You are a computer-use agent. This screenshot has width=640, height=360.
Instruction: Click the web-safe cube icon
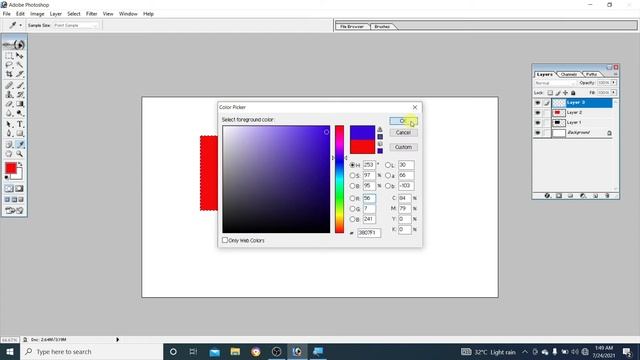tap(380, 144)
